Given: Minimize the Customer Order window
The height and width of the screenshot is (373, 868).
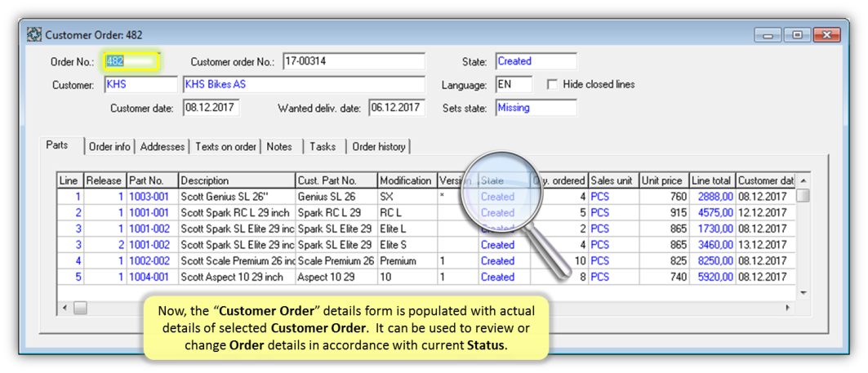Looking at the screenshot, I should click(x=768, y=35).
